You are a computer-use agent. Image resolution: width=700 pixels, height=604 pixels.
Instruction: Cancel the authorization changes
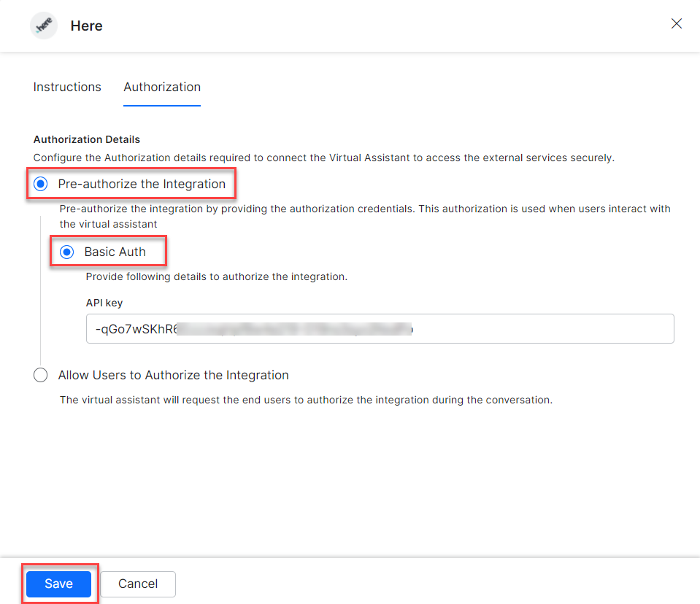[138, 584]
